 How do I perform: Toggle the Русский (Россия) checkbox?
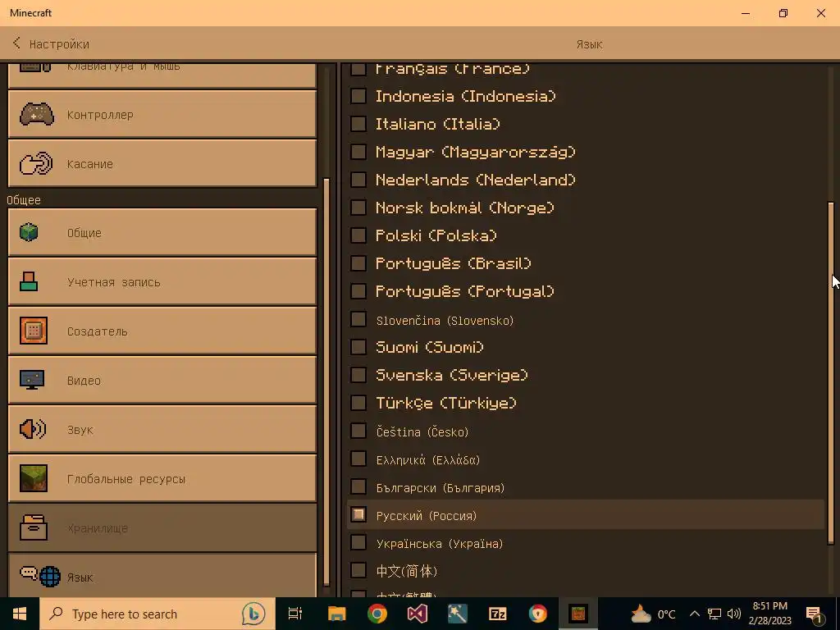tap(358, 515)
